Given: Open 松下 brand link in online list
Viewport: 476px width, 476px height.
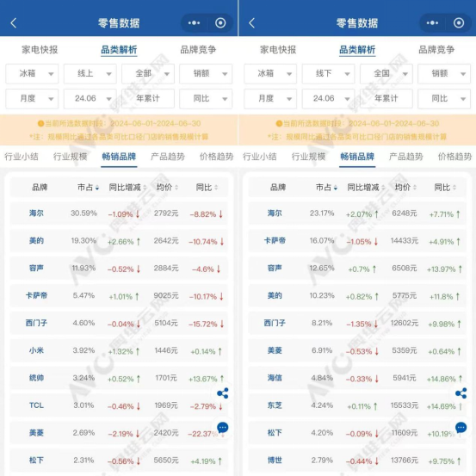Looking at the screenshot, I should click(36, 461).
